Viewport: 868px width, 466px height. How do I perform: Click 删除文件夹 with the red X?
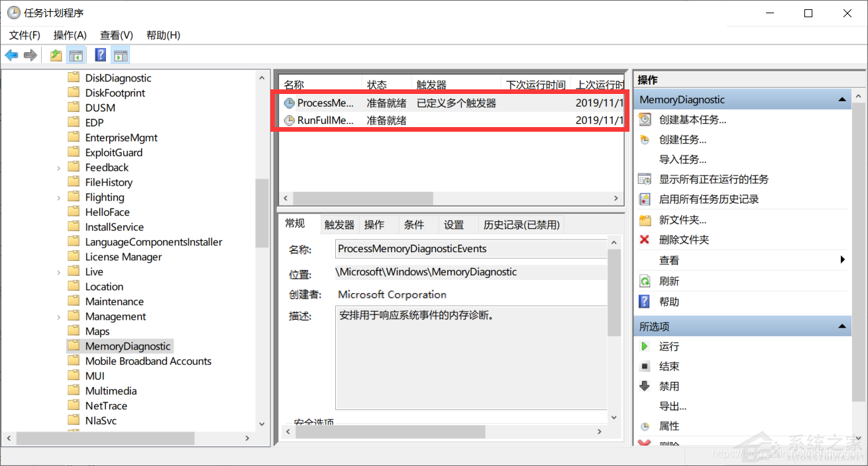pyautogui.click(x=676, y=240)
